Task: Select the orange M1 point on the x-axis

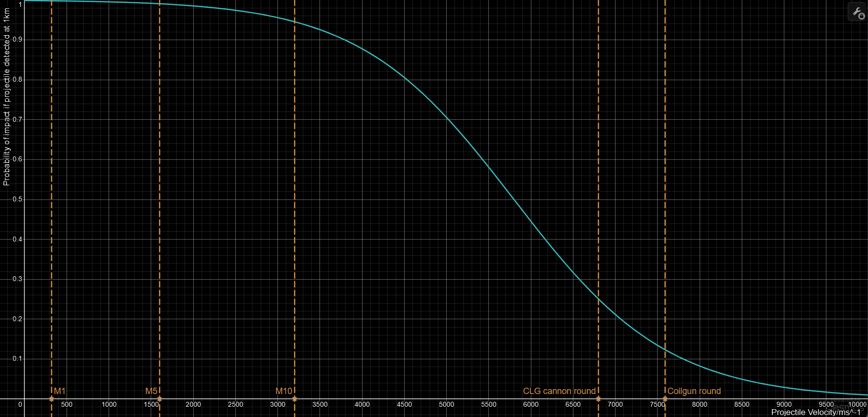Action: click(x=51, y=399)
